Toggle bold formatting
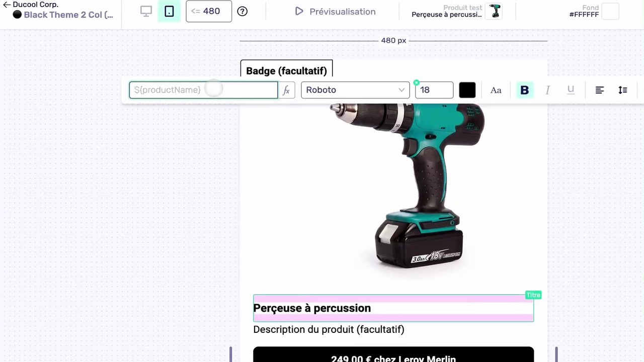 [524, 90]
